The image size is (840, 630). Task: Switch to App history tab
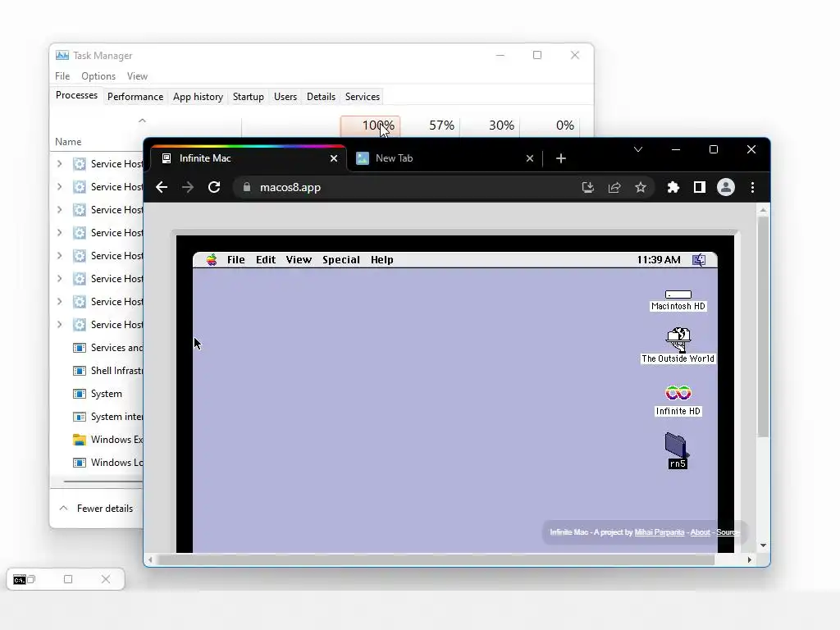pyautogui.click(x=198, y=97)
